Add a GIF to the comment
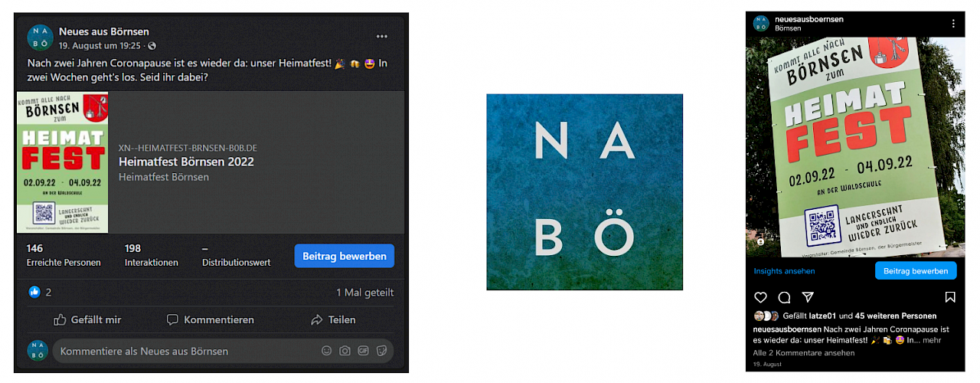The image size is (980, 383). (364, 351)
